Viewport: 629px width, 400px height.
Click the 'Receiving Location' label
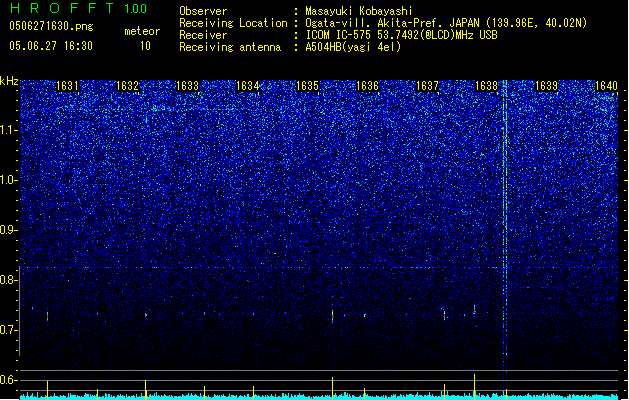coord(233,23)
